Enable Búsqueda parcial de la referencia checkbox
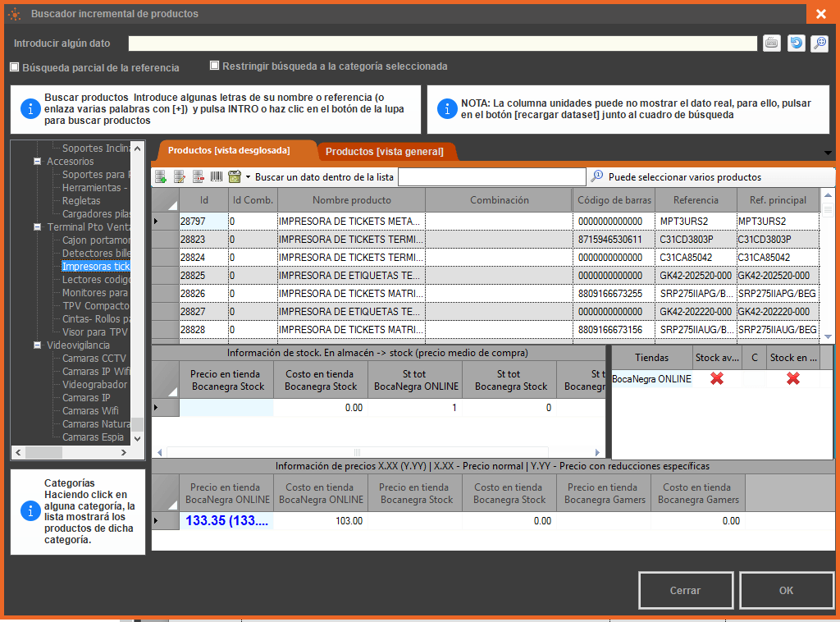This screenshot has height=622, width=840. 14,67
